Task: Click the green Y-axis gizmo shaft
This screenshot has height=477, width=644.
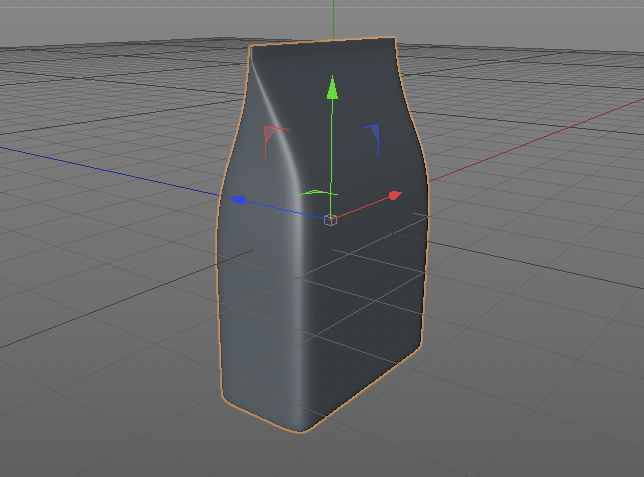Action: click(x=332, y=157)
